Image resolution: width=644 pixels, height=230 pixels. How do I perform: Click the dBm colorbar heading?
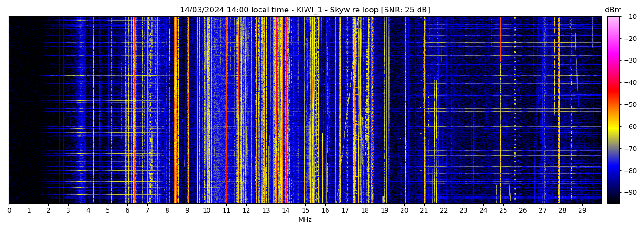(x=613, y=10)
